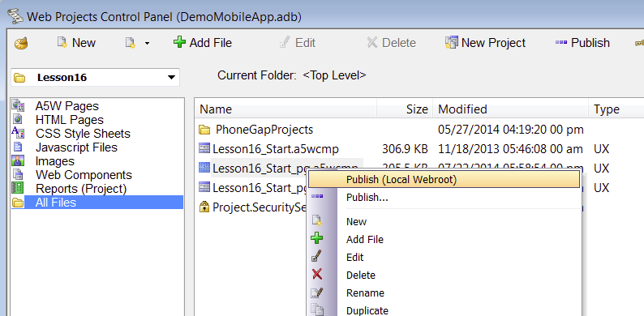The height and width of the screenshot is (316, 644).
Task: Click the A5W Pages icon
Action: click(x=18, y=105)
